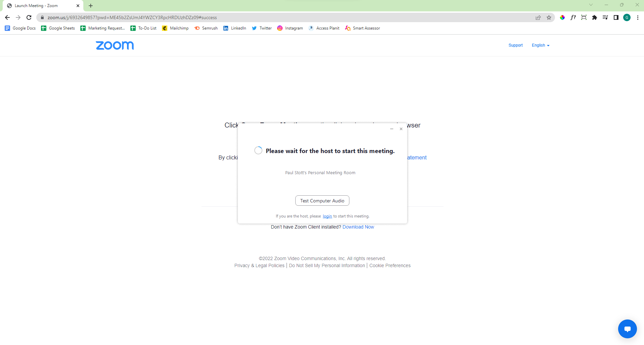Viewport: 644px width, 345px height.
Task: Open the Instagram bookmark
Action: click(290, 28)
